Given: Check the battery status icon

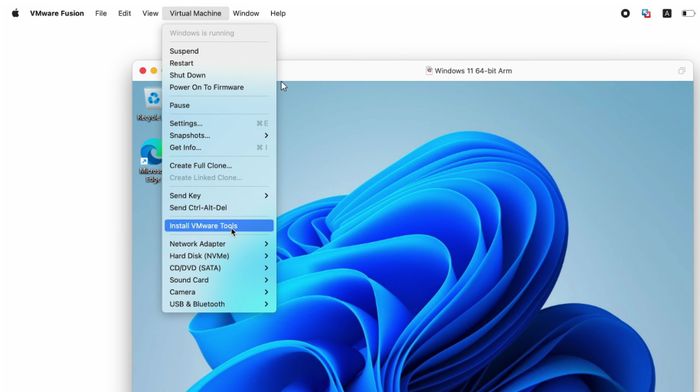Looking at the screenshot, I should (x=688, y=13).
